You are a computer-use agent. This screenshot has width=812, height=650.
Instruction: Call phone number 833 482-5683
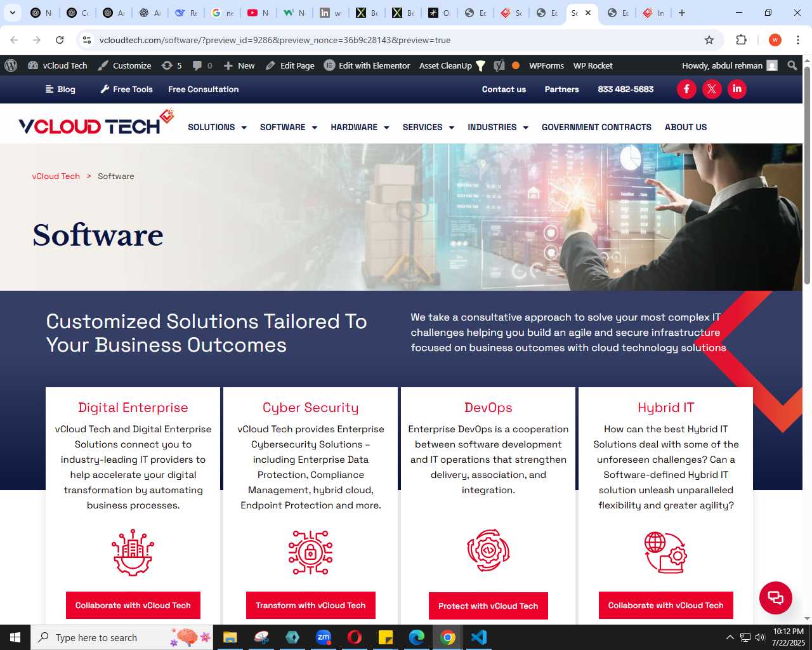click(x=625, y=90)
